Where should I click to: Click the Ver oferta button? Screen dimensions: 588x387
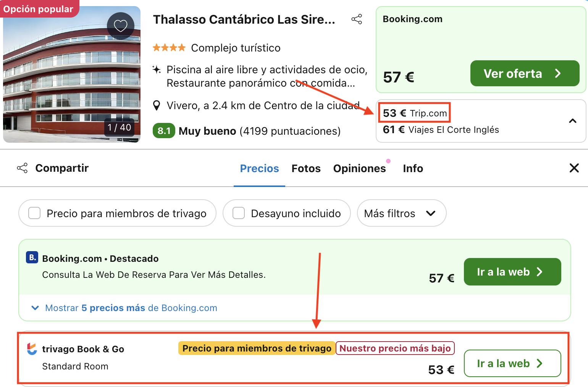pyautogui.click(x=524, y=73)
